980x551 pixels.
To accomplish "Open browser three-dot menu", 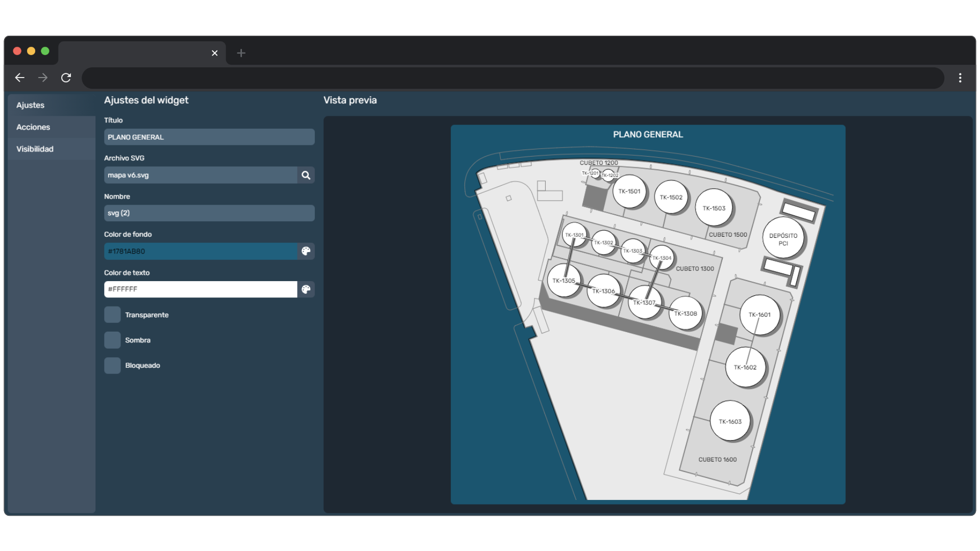I will click(x=960, y=78).
